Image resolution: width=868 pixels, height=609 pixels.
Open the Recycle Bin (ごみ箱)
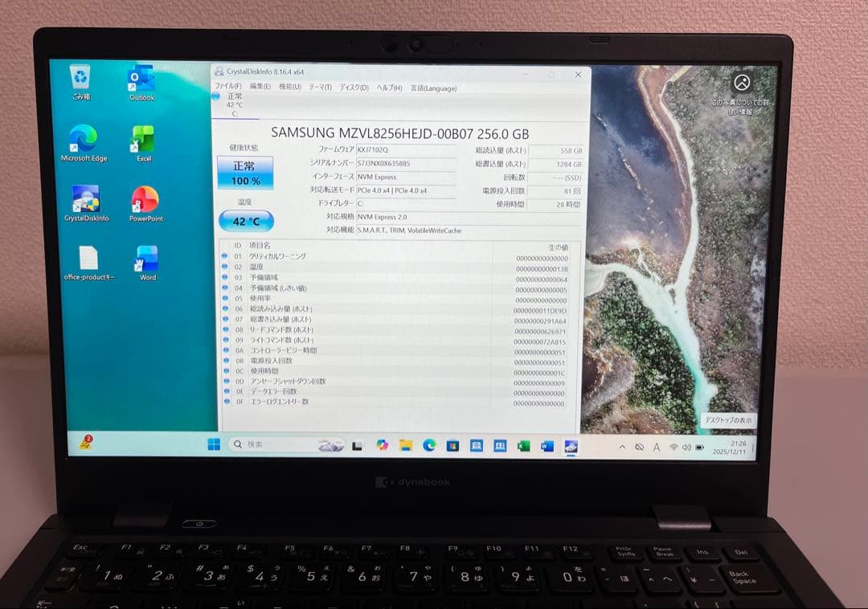pos(80,77)
